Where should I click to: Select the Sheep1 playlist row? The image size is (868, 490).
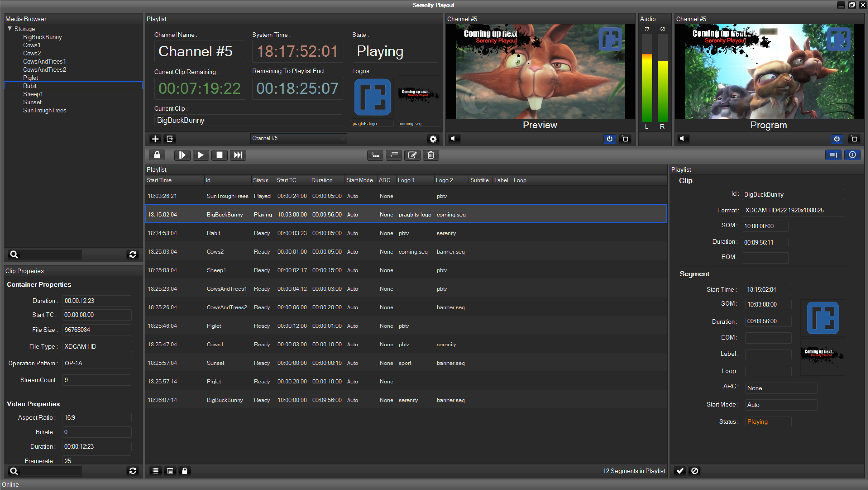click(406, 270)
